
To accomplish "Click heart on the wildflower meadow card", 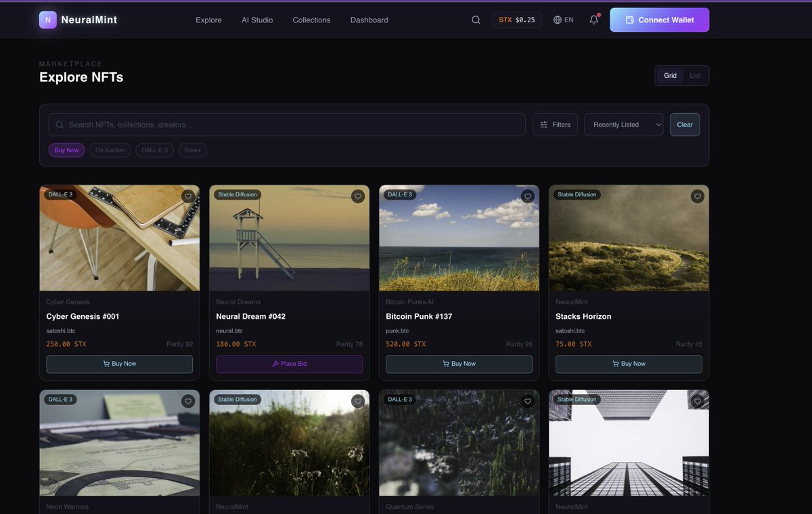I will [358, 401].
